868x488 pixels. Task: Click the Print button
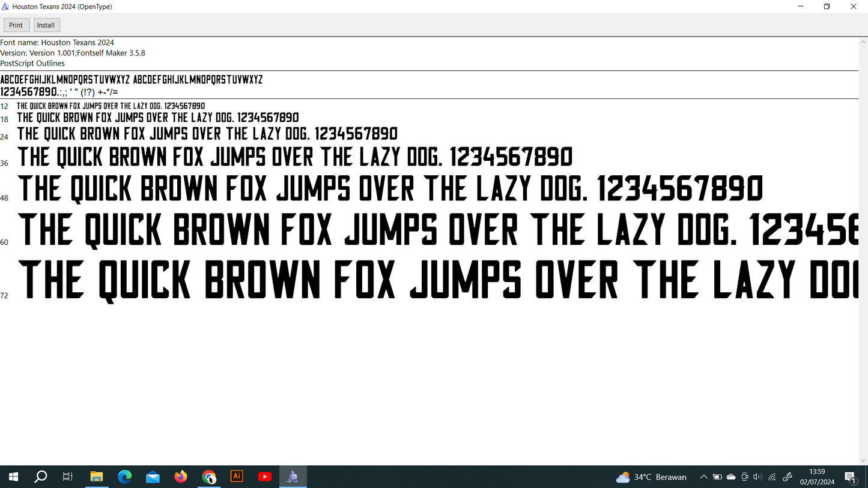16,25
